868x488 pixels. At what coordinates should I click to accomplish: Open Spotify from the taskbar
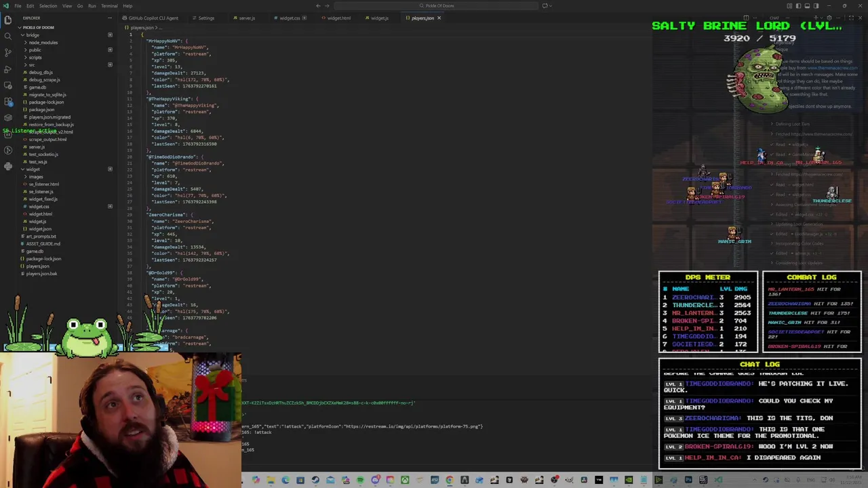[x=360, y=481]
